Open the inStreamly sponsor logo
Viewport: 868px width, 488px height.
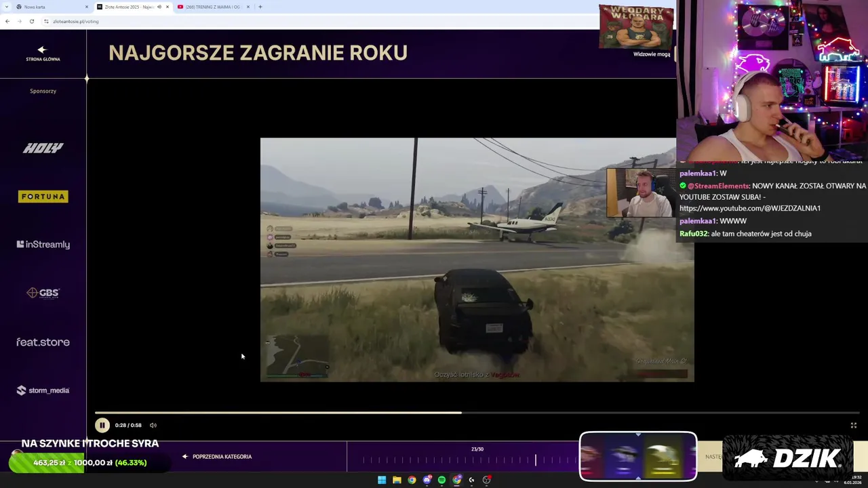click(43, 245)
